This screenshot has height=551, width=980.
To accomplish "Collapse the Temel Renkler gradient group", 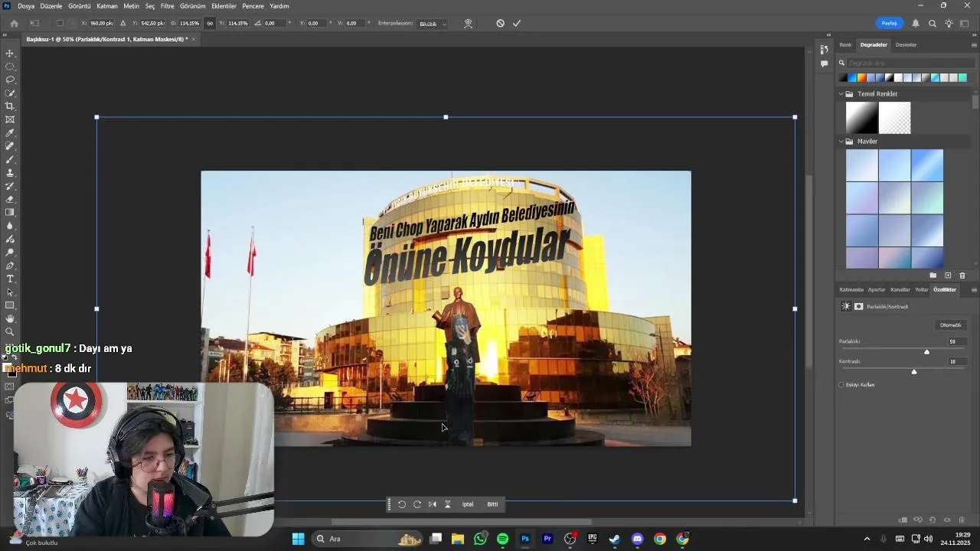I will [x=841, y=94].
